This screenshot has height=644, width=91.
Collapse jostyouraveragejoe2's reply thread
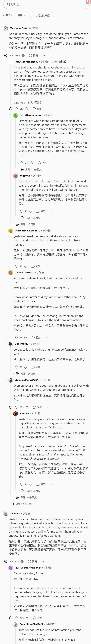point(10,109)
